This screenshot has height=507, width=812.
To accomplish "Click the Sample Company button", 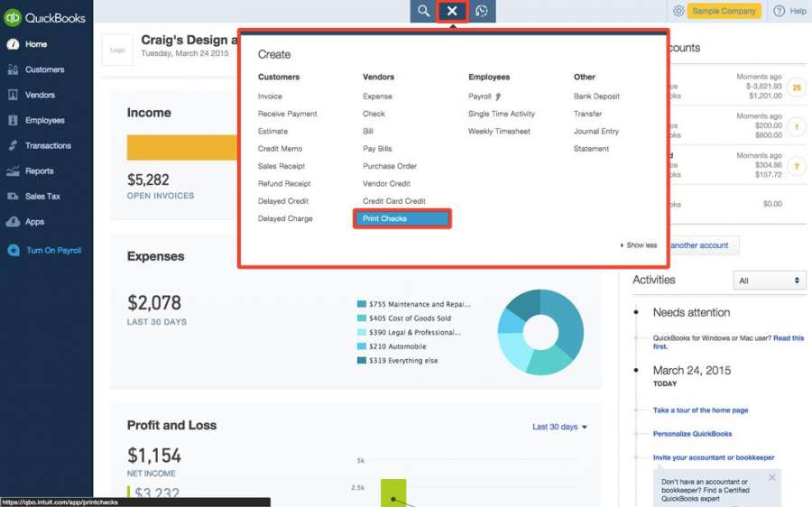I will pyautogui.click(x=724, y=11).
